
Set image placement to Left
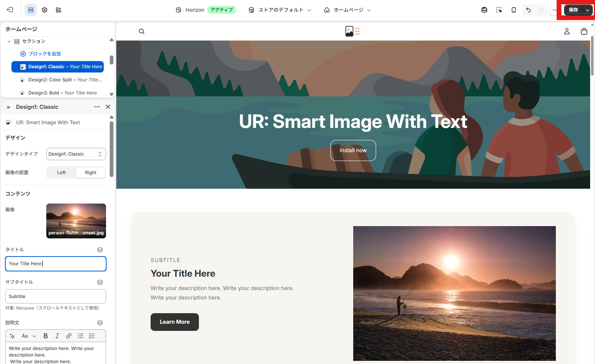61,172
